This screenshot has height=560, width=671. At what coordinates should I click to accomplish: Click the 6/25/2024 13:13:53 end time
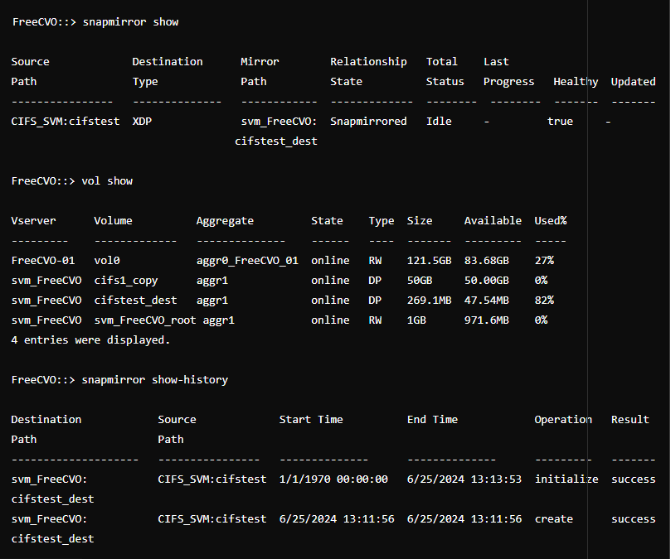464,479
